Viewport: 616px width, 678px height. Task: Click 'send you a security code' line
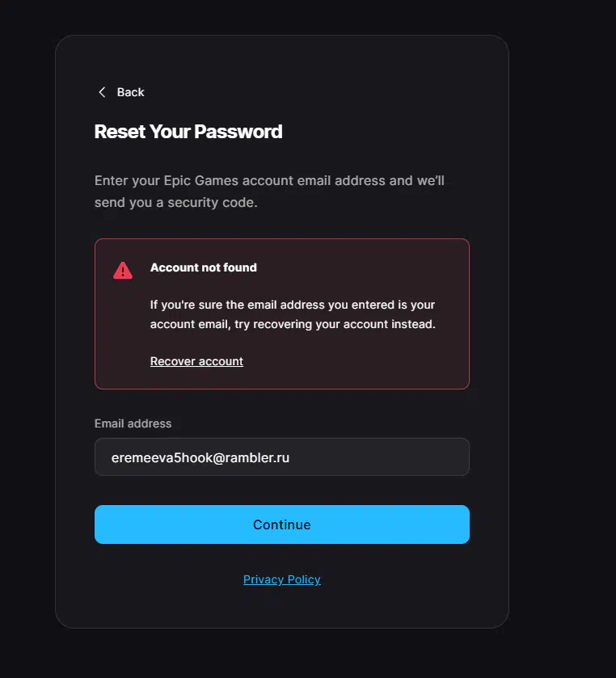click(176, 202)
